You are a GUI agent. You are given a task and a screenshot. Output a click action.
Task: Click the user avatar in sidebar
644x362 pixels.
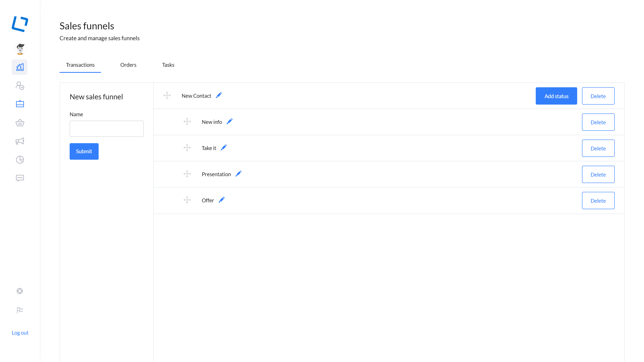coord(20,49)
